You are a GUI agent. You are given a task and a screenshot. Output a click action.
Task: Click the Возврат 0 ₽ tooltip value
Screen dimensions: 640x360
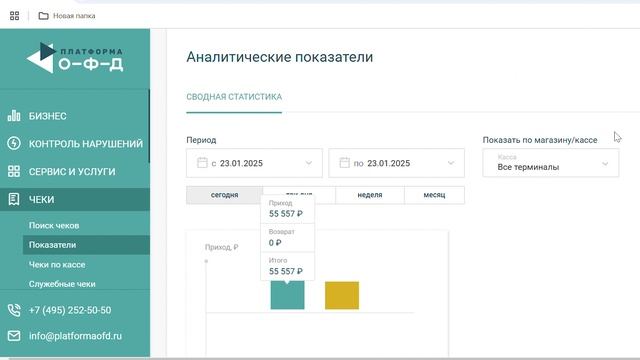tap(275, 242)
